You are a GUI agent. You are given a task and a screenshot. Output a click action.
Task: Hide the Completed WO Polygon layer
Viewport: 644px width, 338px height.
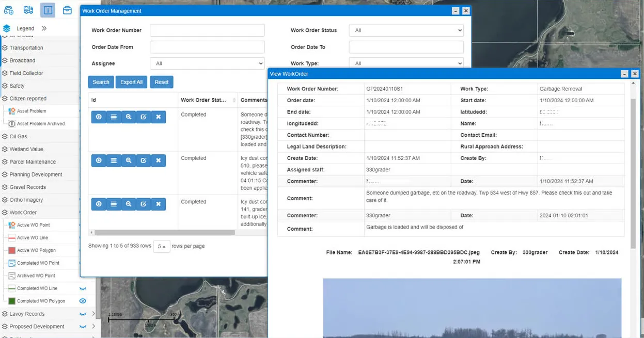pos(83,301)
